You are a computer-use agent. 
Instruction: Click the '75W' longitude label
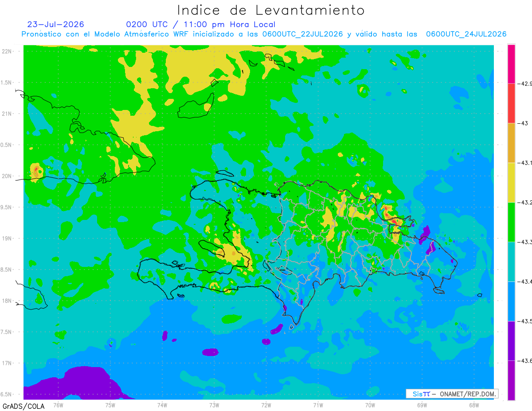pos(110,405)
